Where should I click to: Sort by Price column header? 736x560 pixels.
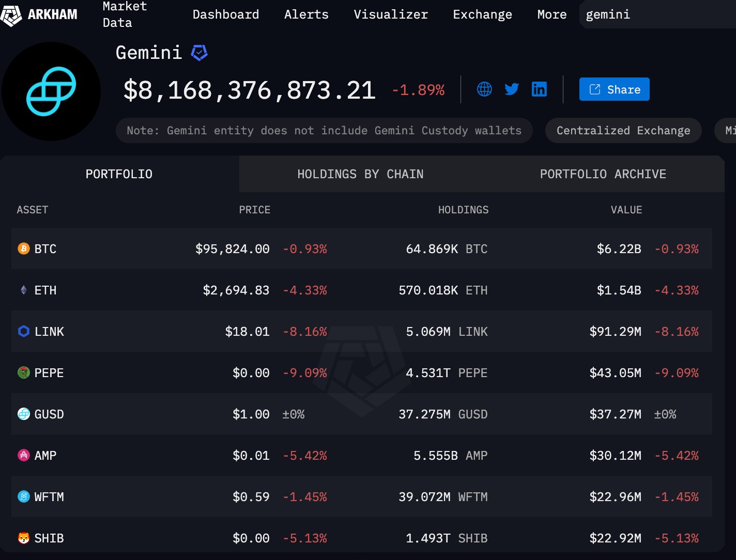[255, 210]
